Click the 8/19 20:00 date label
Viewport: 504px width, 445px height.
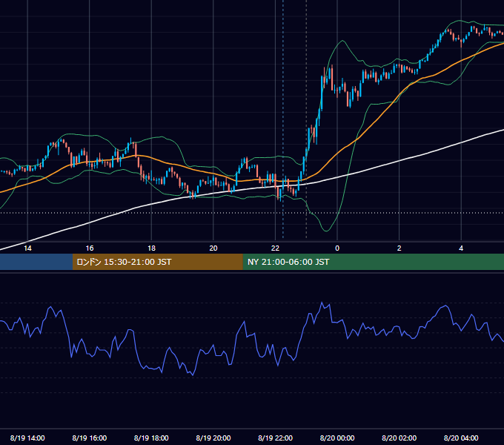click(213, 438)
